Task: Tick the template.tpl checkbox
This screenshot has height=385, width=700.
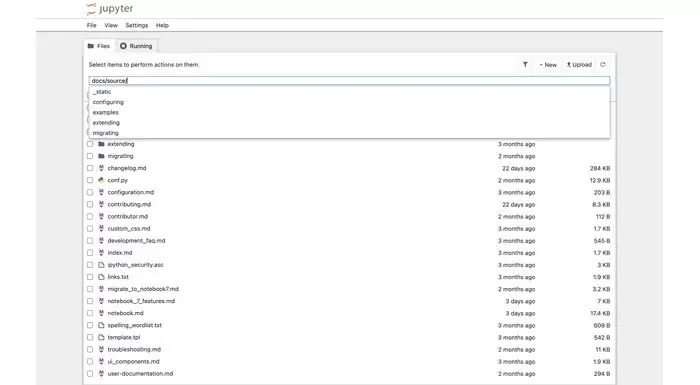Action: click(90, 337)
